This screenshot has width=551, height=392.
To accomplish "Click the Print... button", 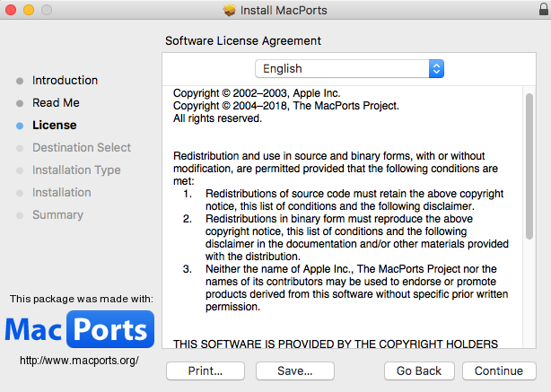I will pos(206,371).
